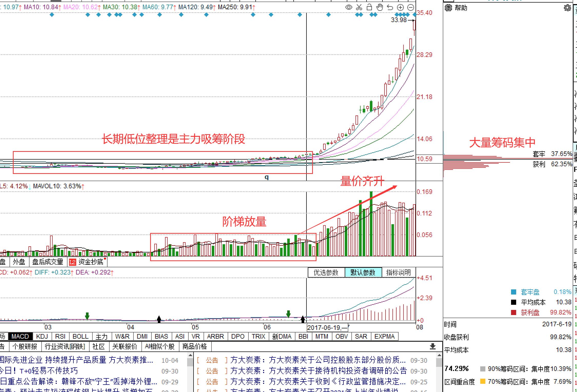Activate the hand pan tool

coord(380,7)
